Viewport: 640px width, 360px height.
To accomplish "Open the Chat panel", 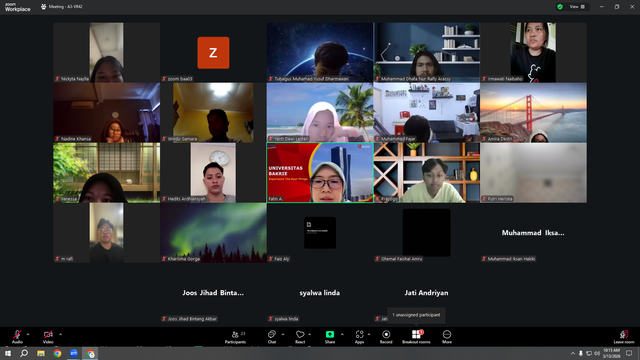I will point(272,337).
